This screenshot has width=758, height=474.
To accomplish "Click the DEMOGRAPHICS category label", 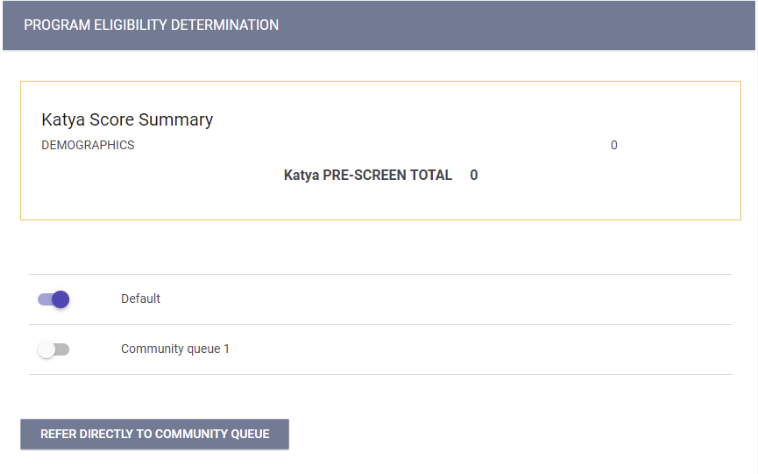I will point(88,145).
